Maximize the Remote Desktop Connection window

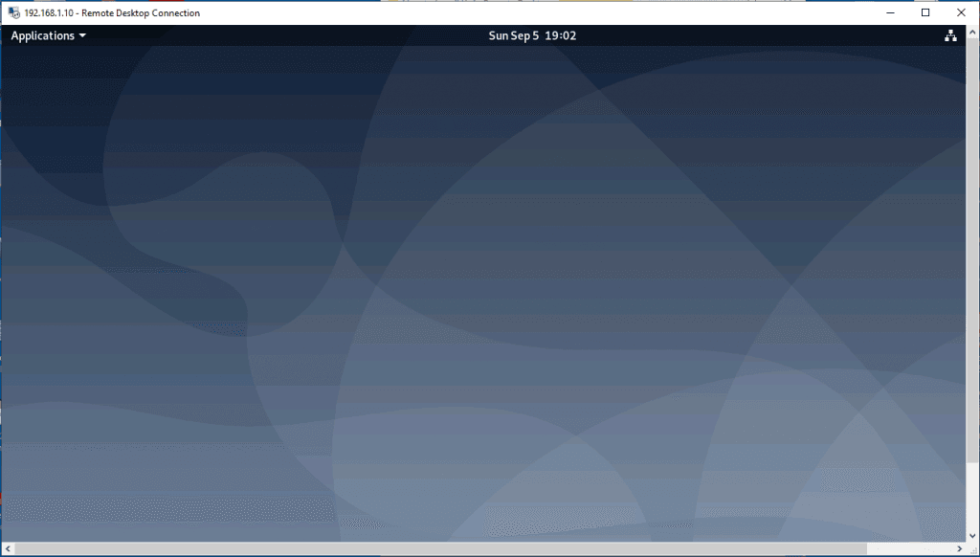click(925, 13)
